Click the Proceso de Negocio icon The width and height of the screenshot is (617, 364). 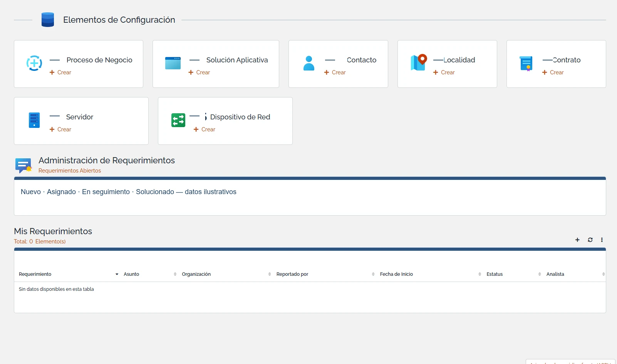[34, 63]
